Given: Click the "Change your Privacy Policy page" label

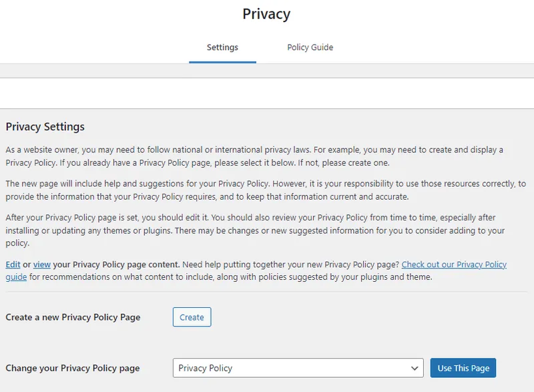Looking at the screenshot, I should coord(73,368).
